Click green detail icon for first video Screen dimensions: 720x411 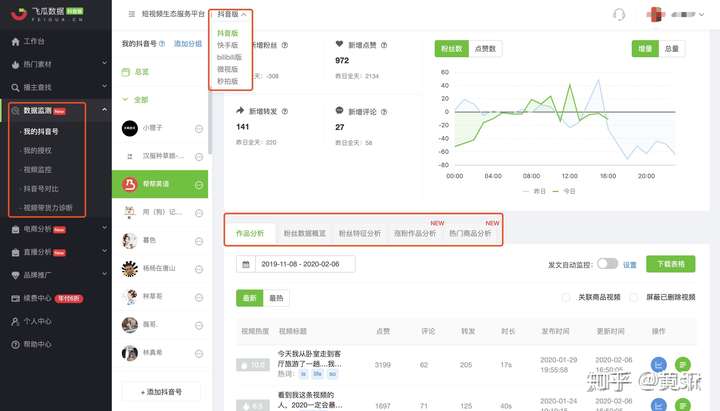click(x=682, y=365)
